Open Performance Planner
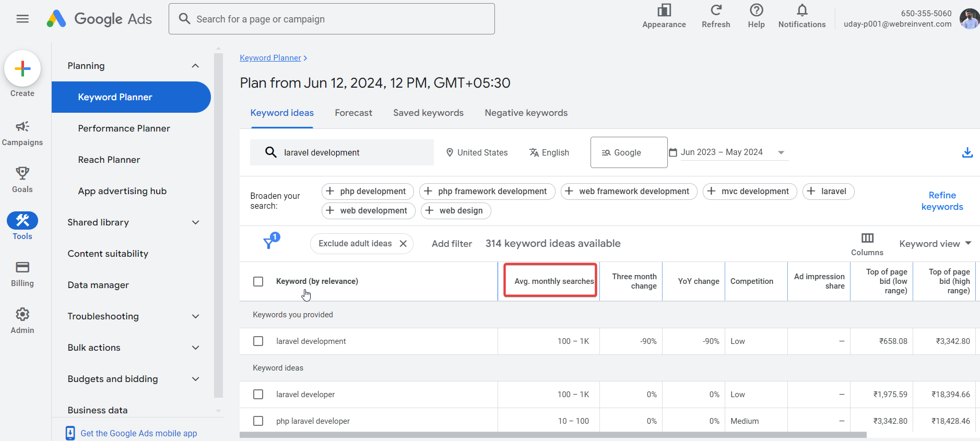This screenshot has height=441, width=980. [x=124, y=128]
